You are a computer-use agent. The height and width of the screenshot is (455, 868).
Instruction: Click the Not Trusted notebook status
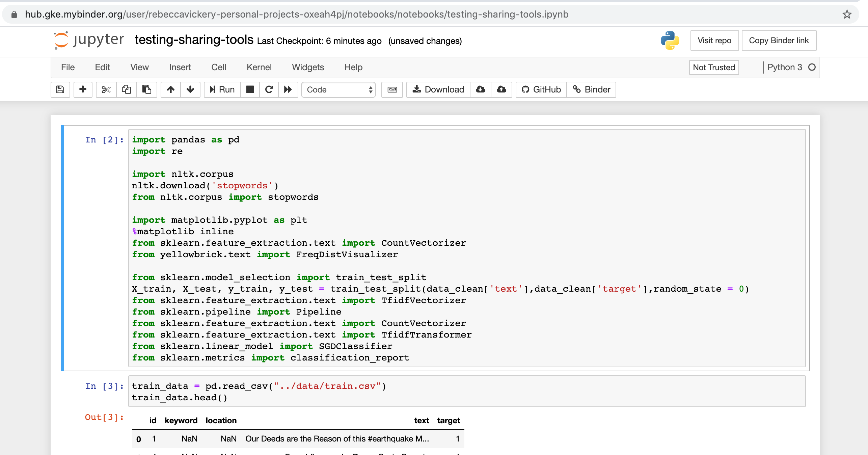(714, 67)
